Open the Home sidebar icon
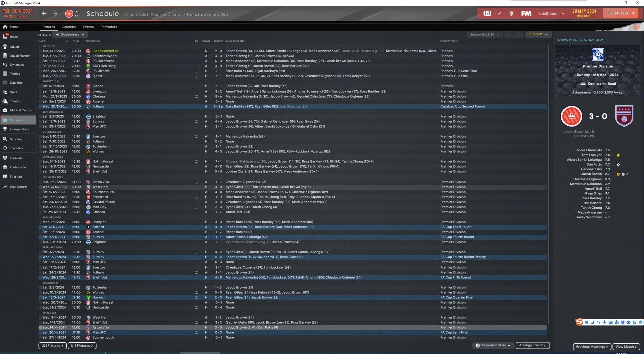 pos(5,27)
